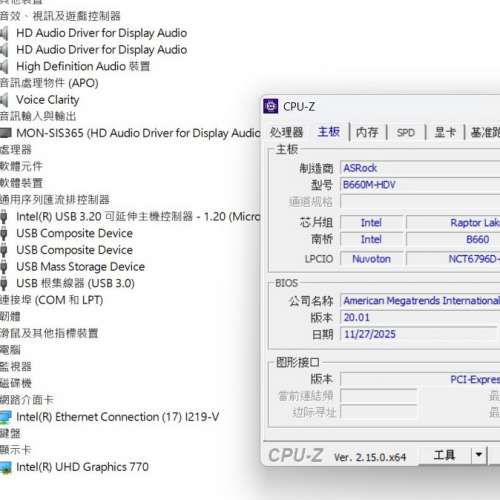
Task: Click network adapter icon for Intel(R) Ethernet Connection
Action: pyautogui.click(x=5, y=417)
